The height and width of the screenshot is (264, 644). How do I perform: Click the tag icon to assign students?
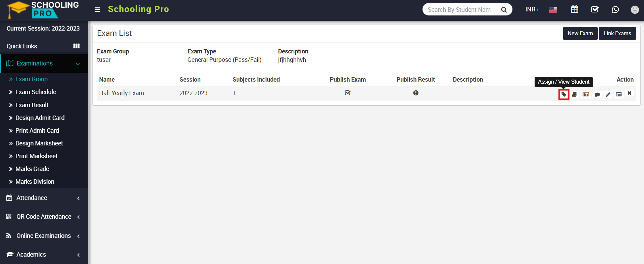click(564, 95)
